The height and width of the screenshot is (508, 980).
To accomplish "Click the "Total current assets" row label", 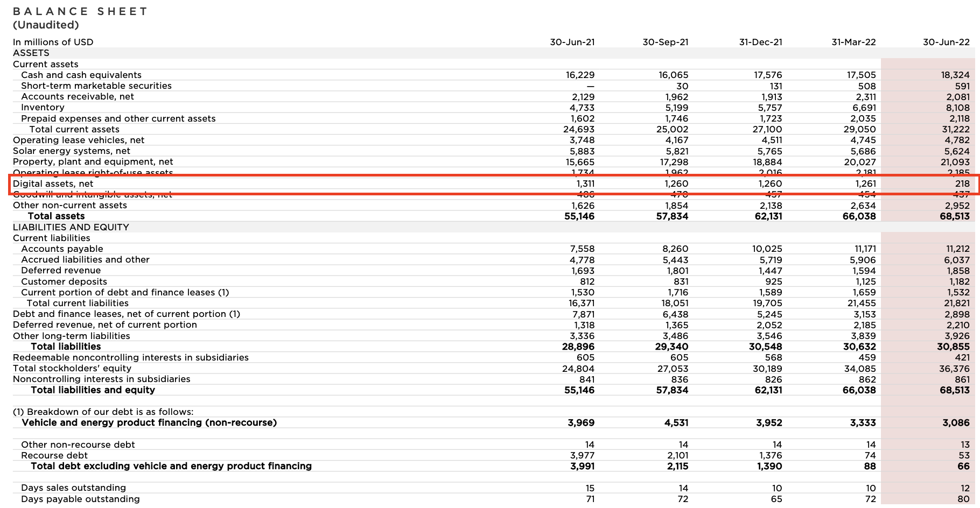I will click(x=74, y=129).
